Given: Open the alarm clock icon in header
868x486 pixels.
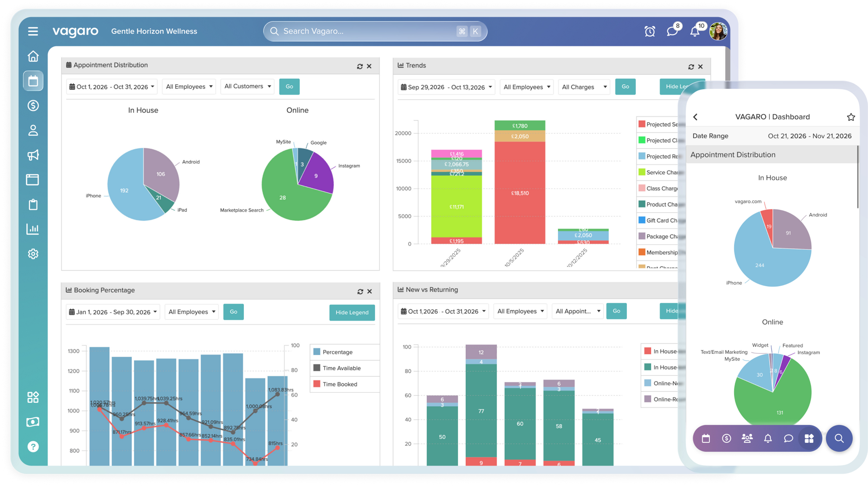Looking at the screenshot, I should pos(650,31).
